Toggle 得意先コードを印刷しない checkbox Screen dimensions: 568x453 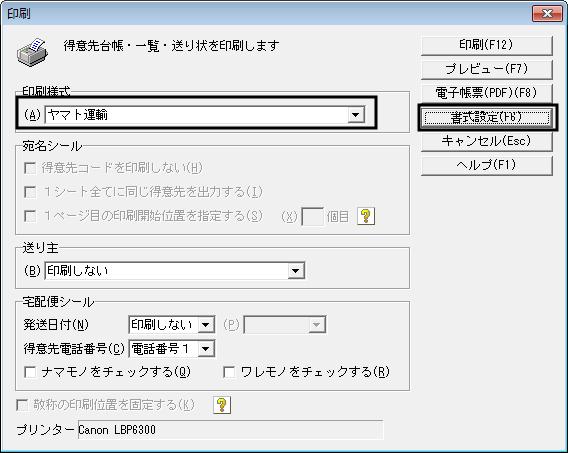pos(30,168)
